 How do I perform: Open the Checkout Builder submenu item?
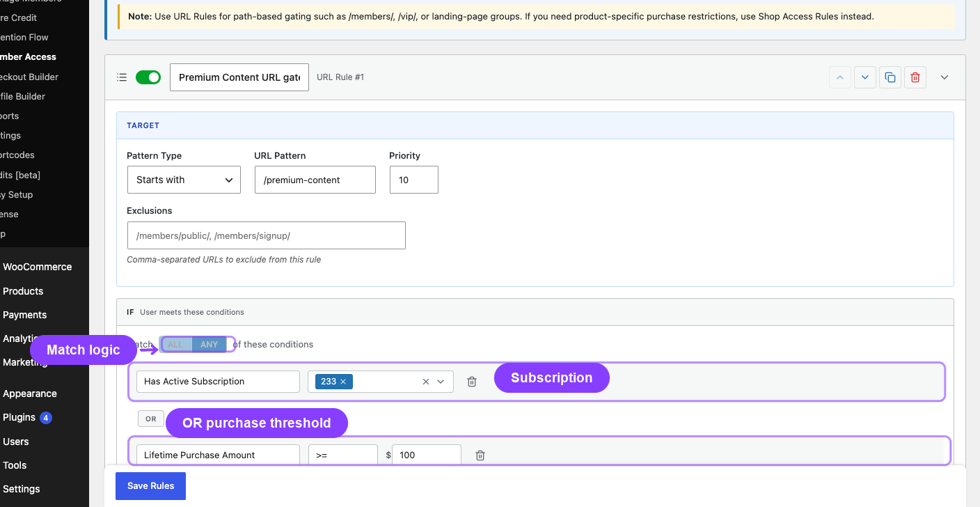(29, 77)
